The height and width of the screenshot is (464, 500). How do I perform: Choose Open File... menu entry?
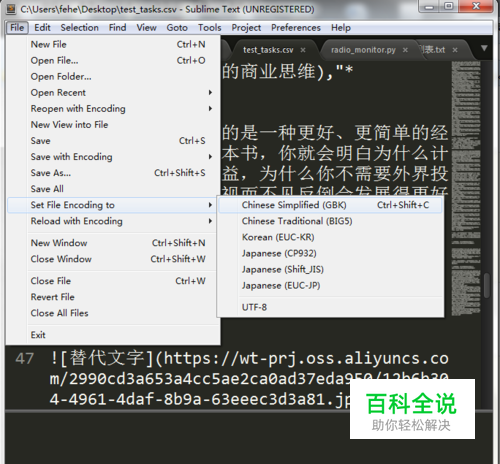[x=113, y=60]
